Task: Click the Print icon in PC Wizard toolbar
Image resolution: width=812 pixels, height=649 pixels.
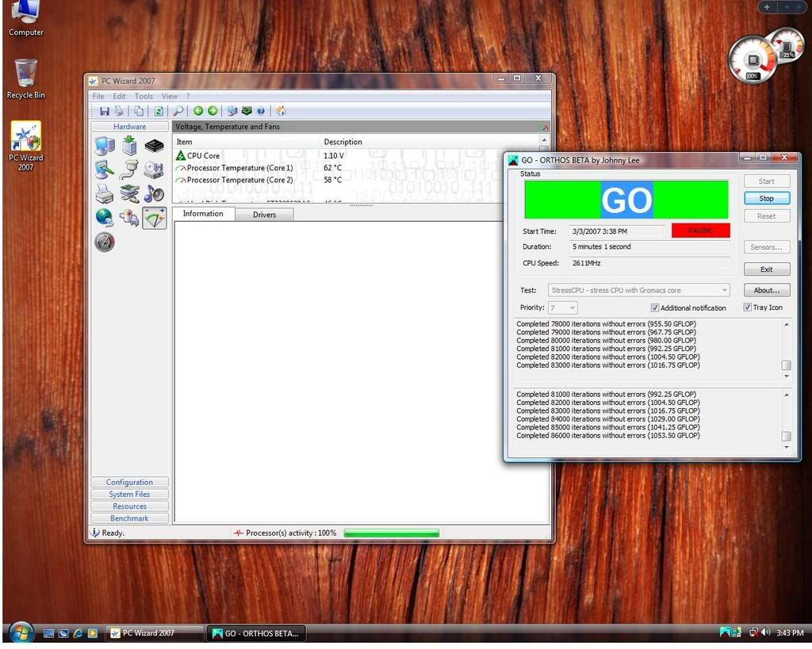Action: (x=119, y=111)
